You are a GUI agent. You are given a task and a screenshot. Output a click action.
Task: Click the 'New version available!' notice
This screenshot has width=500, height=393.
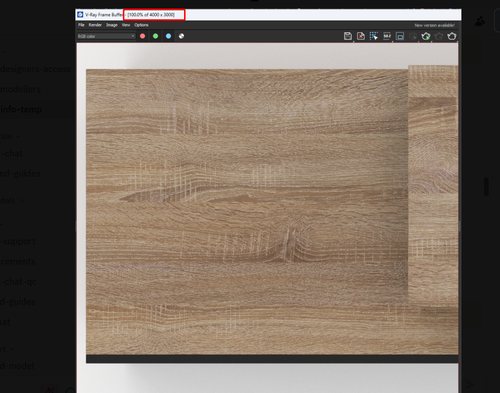point(434,25)
